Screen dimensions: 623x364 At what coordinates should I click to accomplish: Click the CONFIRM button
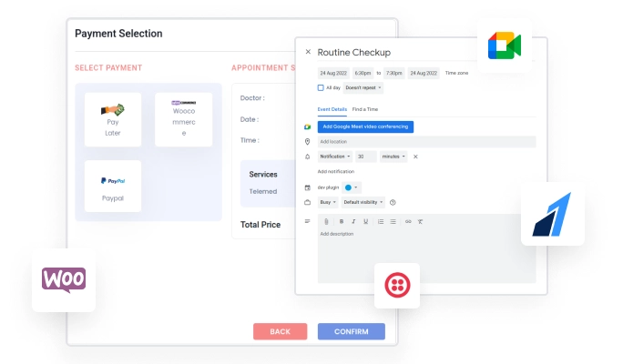[x=352, y=331]
